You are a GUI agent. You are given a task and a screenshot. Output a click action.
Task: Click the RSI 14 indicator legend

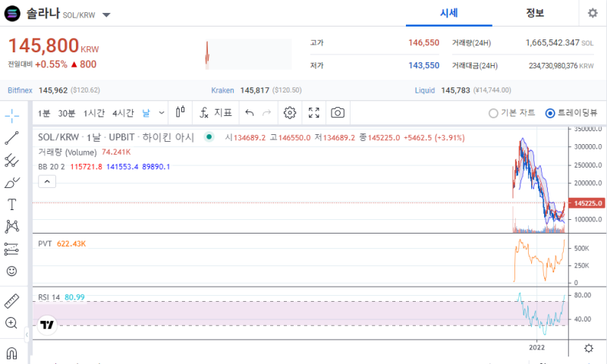(49, 297)
